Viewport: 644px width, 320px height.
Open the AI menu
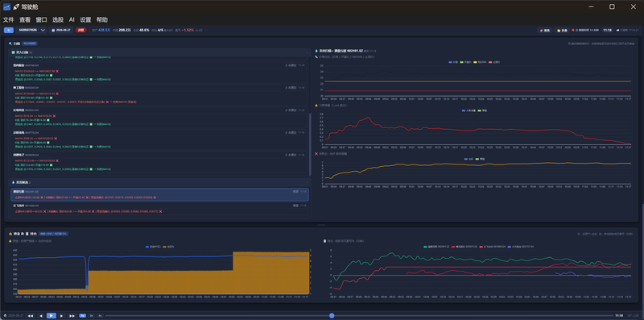click(x=72, y=19)
